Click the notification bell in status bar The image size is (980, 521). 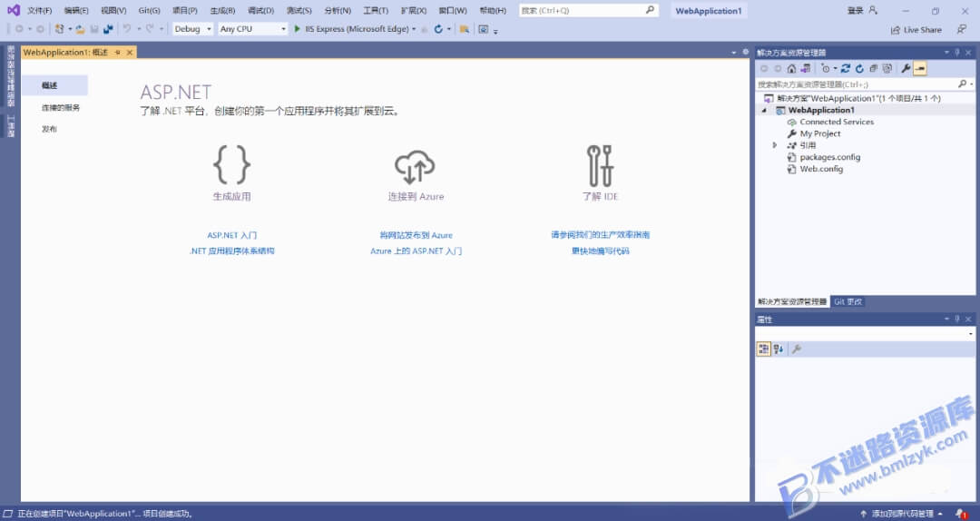pos(960,514)
